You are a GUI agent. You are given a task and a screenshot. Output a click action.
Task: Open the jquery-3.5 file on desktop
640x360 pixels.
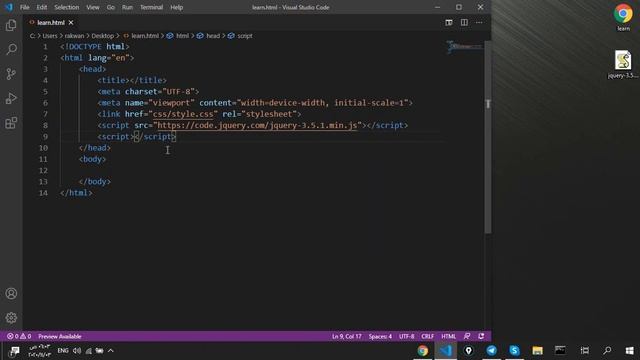click(x=623, y=64)
